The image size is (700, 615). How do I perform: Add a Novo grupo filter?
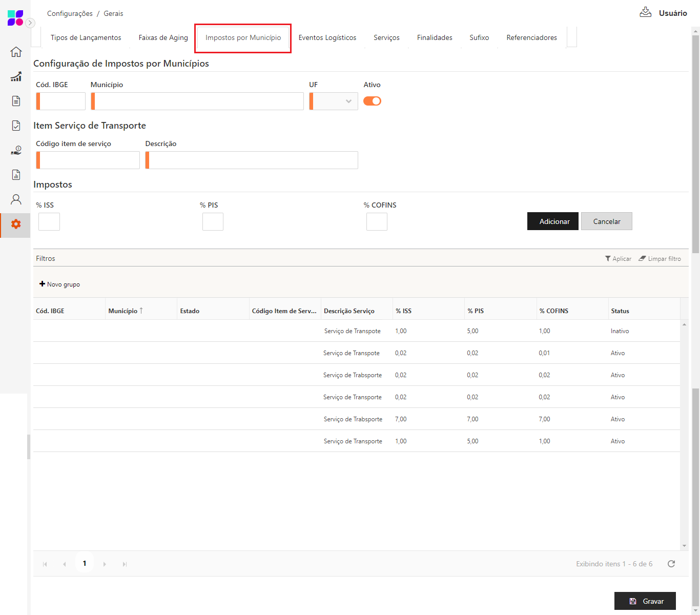[x=59, y=284]
